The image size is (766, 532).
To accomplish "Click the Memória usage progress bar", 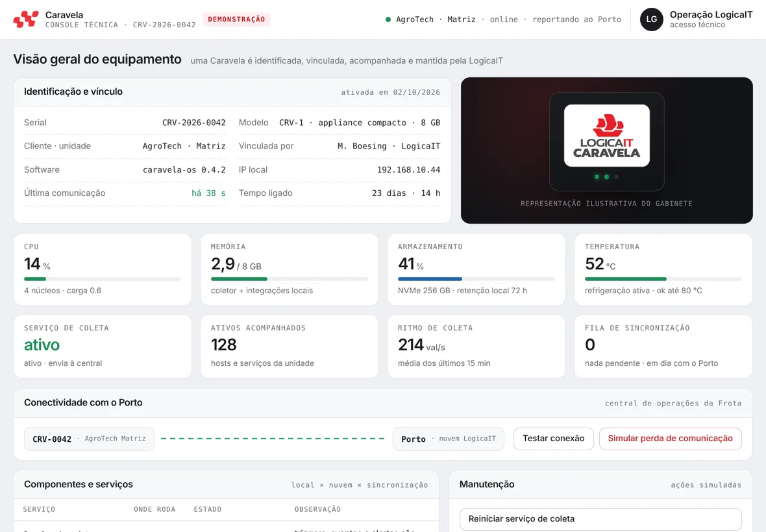I will point(290,279).
